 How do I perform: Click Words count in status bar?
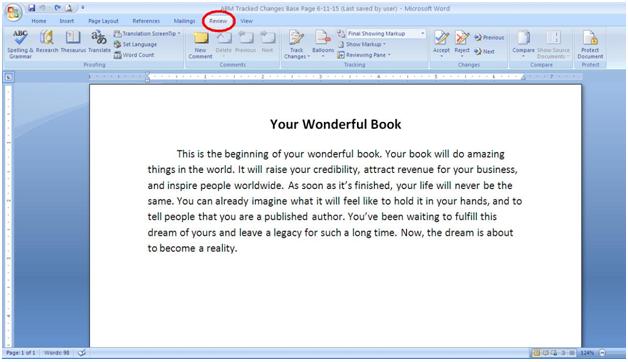pyautogui.click(x=56, y=353)
